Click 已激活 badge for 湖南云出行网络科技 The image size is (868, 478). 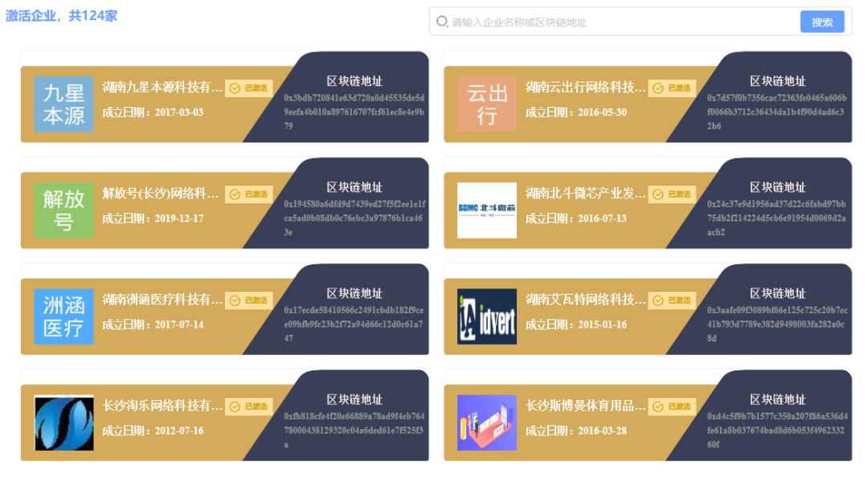point(671,88)
